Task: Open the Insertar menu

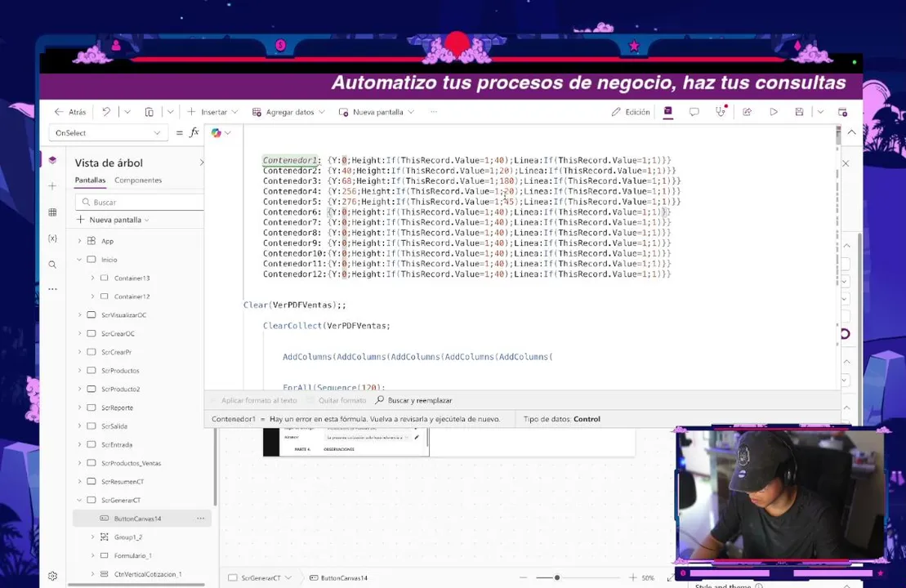Action: pos(212,112)
